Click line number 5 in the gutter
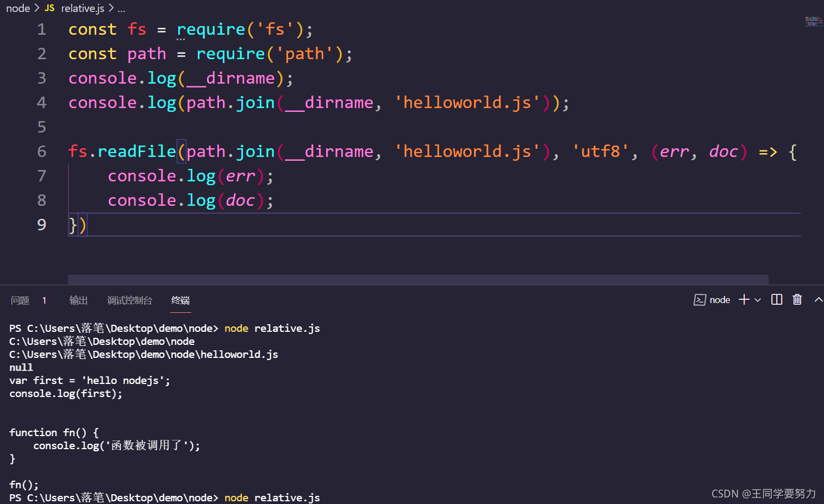Screen dimensions: 824x504 pyautogui.click(x=42, y=127)
